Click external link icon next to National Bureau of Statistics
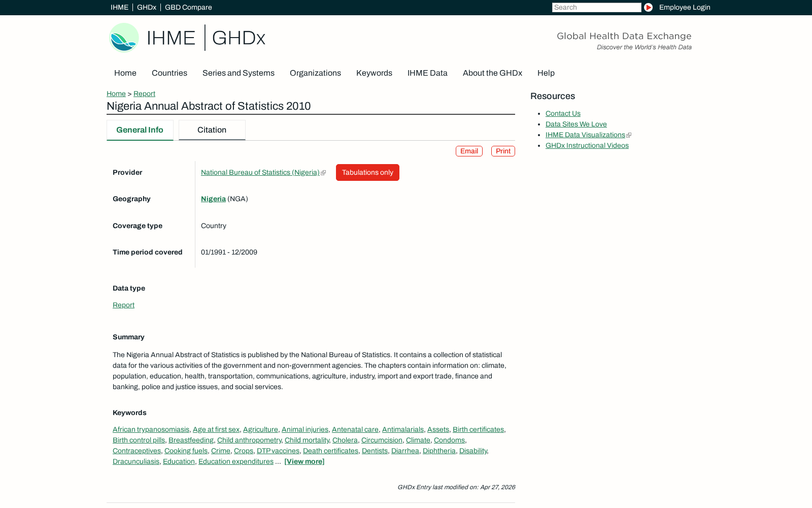The height and width of the screenshot is (508, 812). (323, 173)
